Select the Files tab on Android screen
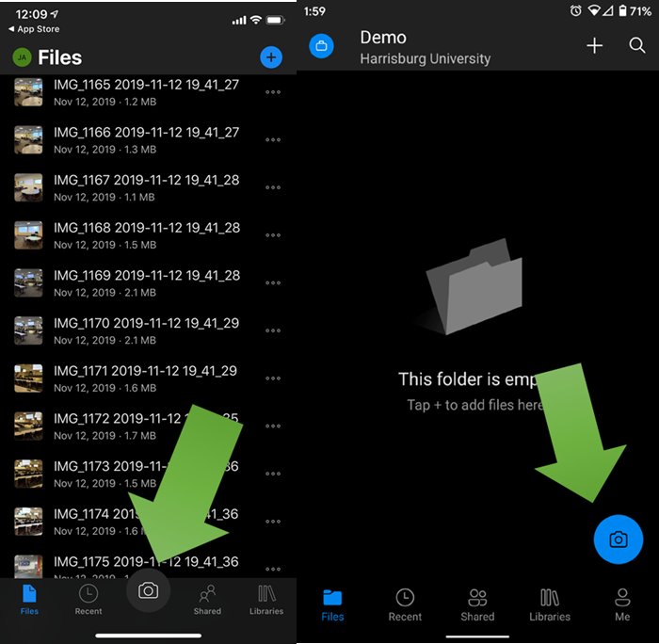The width and height of the screenshot is (659, 644). point(332,605)
